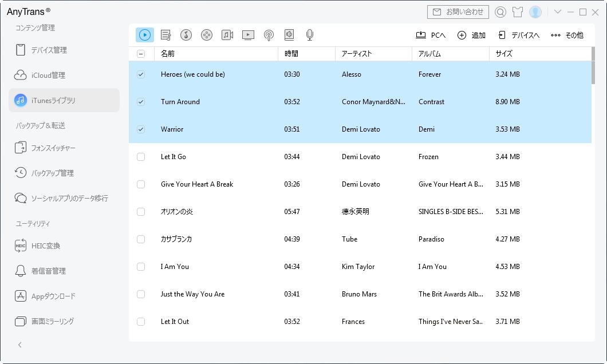Click the デバイスへ transfer button
This screenshot has height=364, width=607.
[519, 35]
